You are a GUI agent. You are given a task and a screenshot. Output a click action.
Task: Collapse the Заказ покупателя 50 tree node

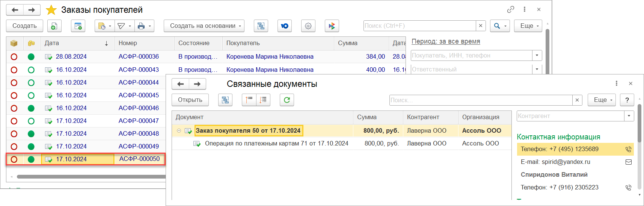click(179, 131)
